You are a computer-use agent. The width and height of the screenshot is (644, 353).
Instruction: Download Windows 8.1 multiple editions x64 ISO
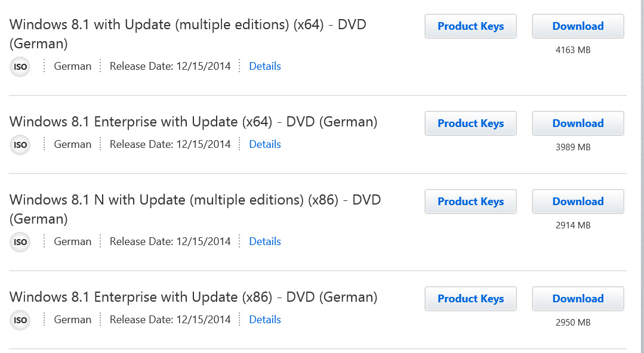[578, 26]
